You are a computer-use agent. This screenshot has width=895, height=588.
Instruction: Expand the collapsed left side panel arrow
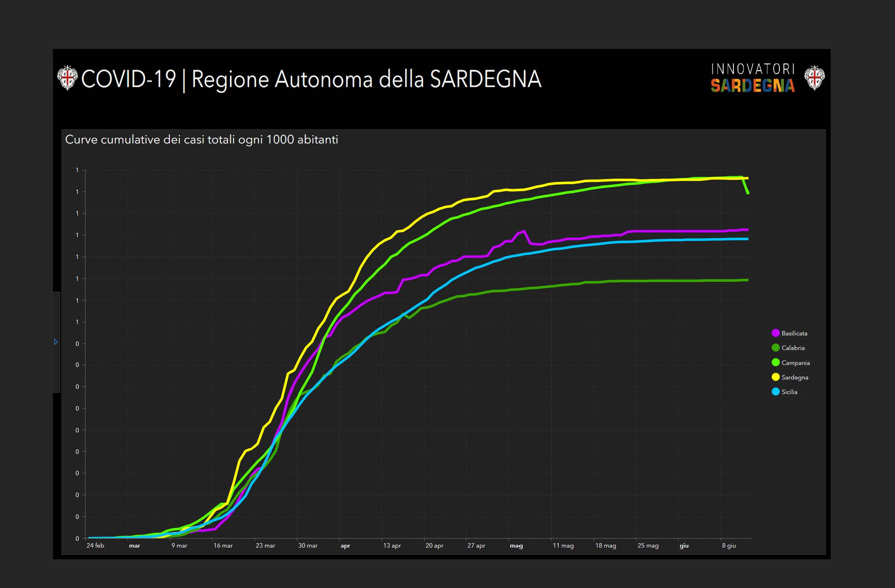tap(56, 342)
